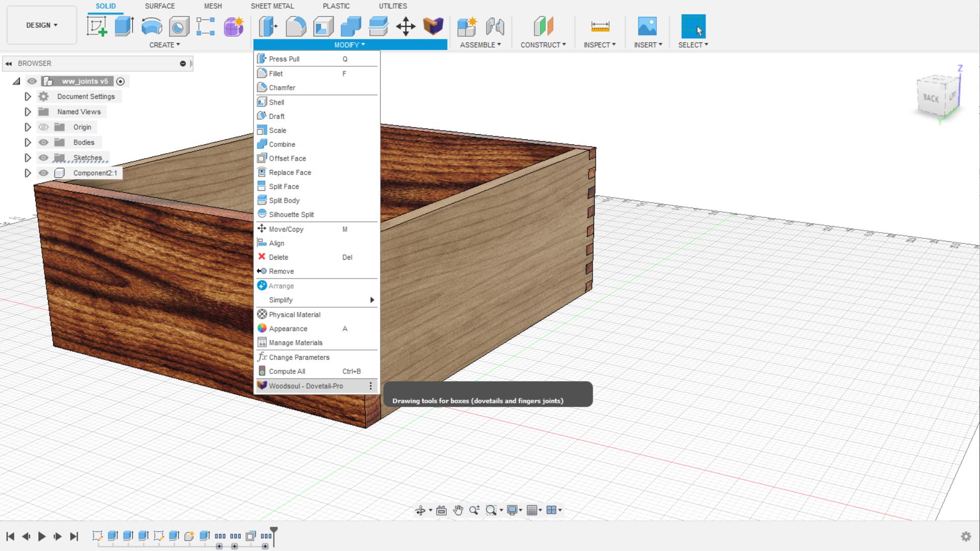Show the Origin folder contents

pos(28,127)
